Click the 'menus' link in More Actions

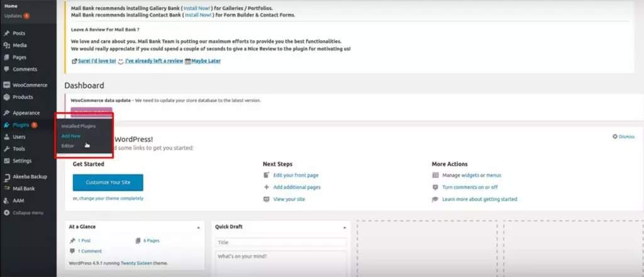(x=494, y=175)
